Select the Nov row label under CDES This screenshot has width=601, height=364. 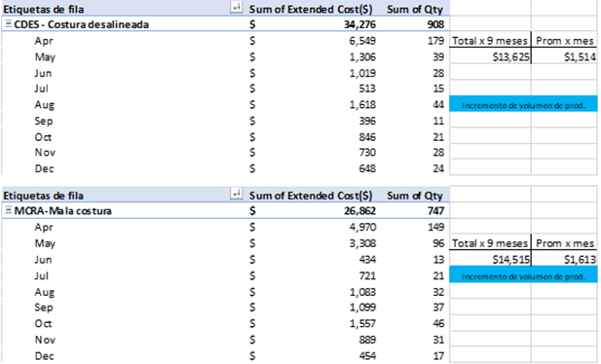pos(45,153)
